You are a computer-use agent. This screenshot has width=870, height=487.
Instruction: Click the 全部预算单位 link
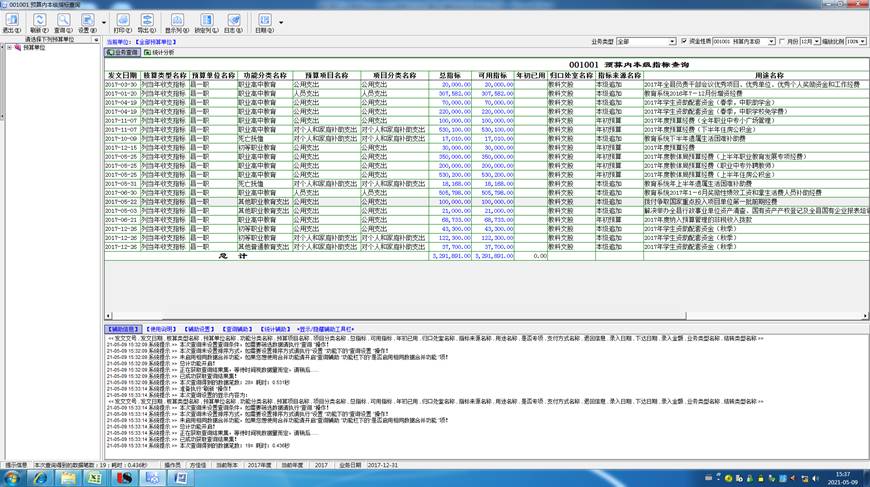click(156, 42)
